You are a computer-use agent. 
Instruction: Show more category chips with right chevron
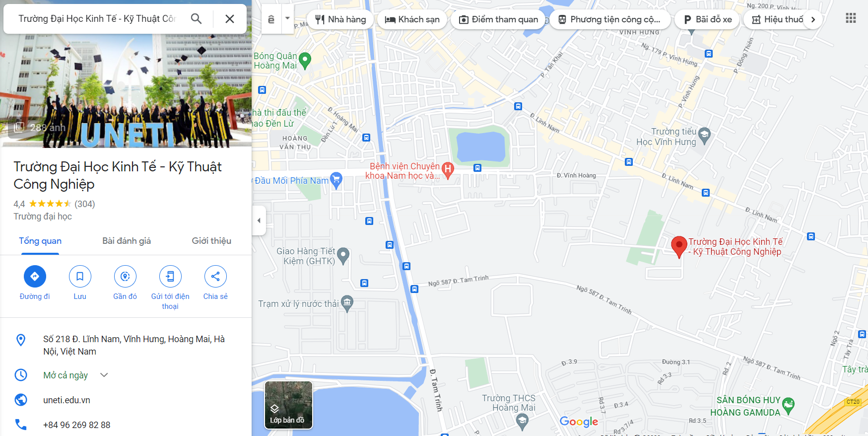click(813, 19)
